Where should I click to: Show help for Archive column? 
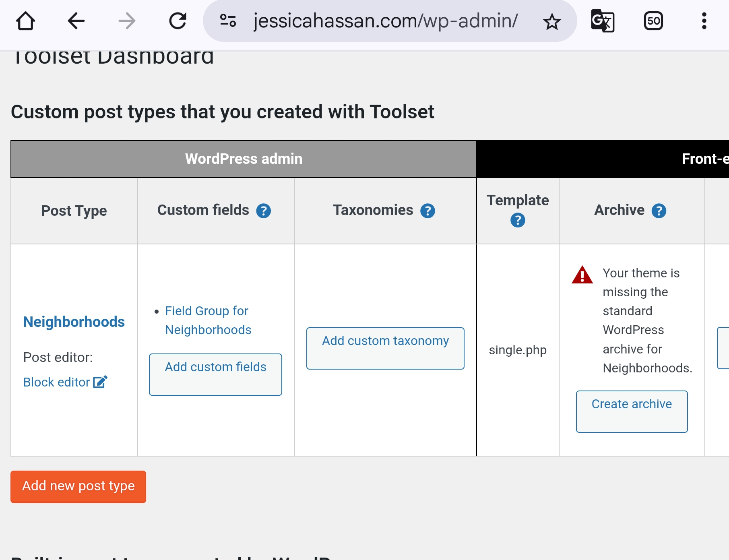tap(659, 211)
